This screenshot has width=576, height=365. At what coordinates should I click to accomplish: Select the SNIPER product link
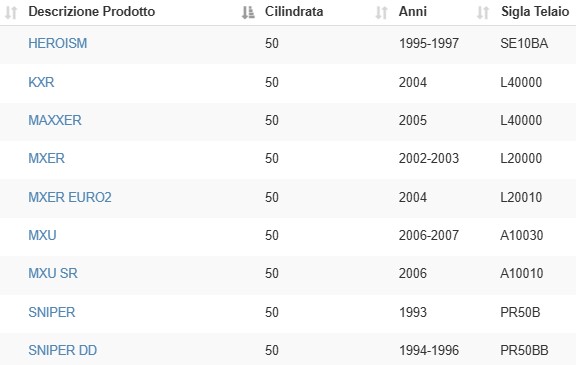click(52, 312)
